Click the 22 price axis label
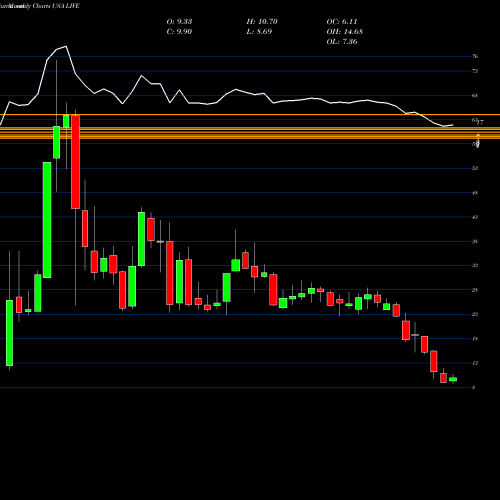The width and height of the screenshot is (500, 500). (x=475, y=314)
